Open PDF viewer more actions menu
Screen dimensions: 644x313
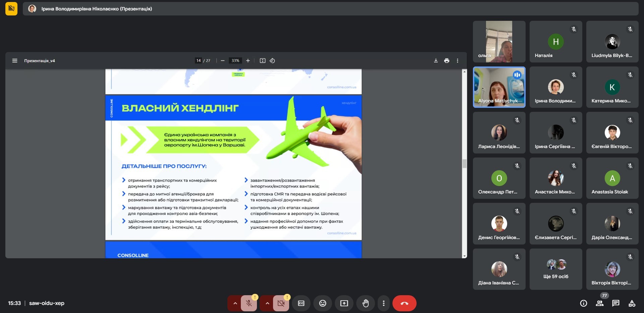tap(458, 61)
